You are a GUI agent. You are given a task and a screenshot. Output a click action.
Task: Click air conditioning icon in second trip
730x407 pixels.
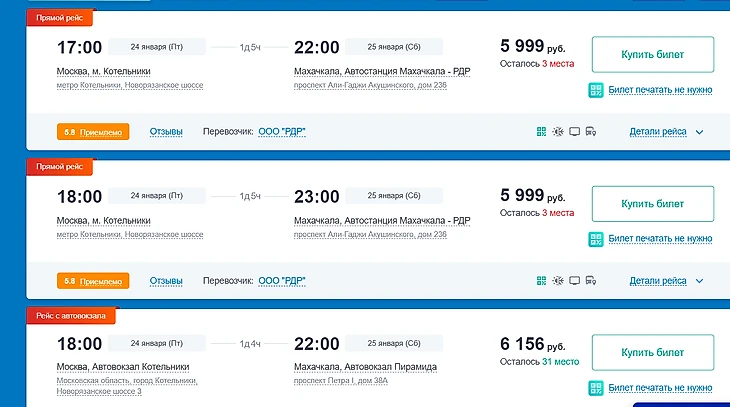(x=557, y=281)
